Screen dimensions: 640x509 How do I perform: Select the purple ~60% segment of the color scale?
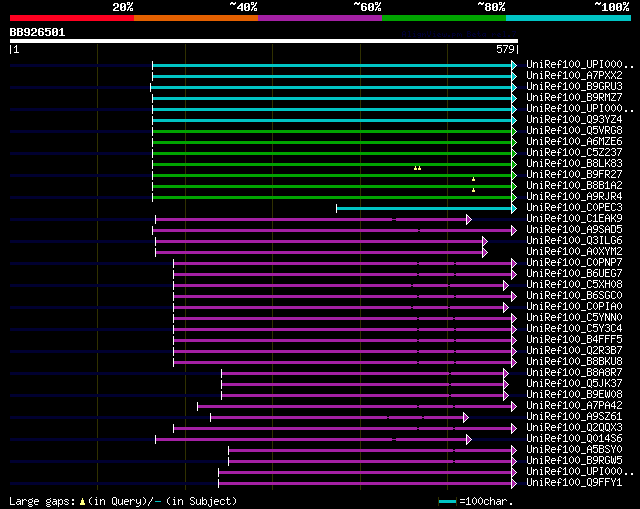(x=320, y=18)
